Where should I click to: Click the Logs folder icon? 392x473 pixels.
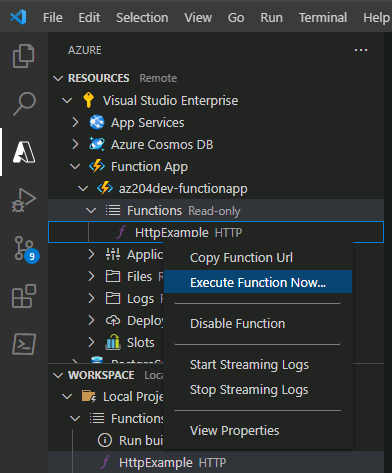pyautogui.click(x=113, y=298)
